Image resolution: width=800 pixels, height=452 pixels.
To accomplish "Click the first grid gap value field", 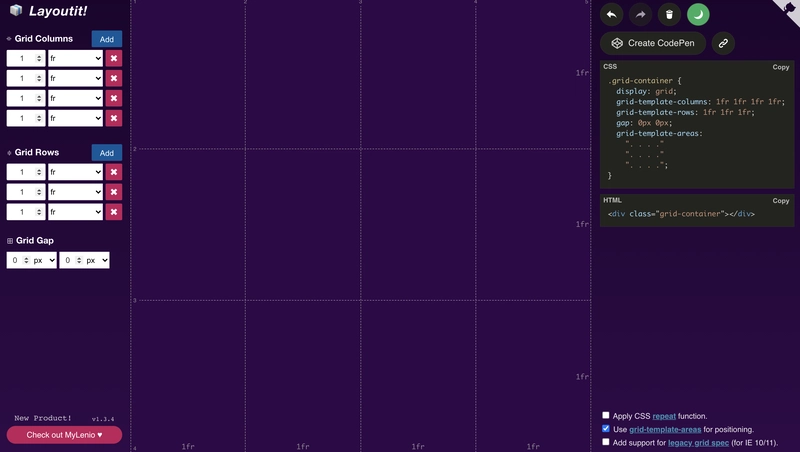I will pos(19,260).
